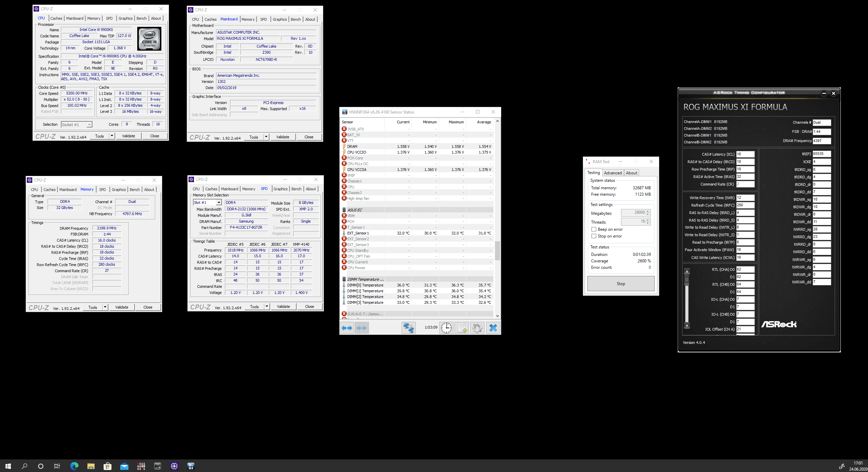This screenshot has width=868, height=472.
Task: Click Validate in CPU tab window
Action: [128, 136]
